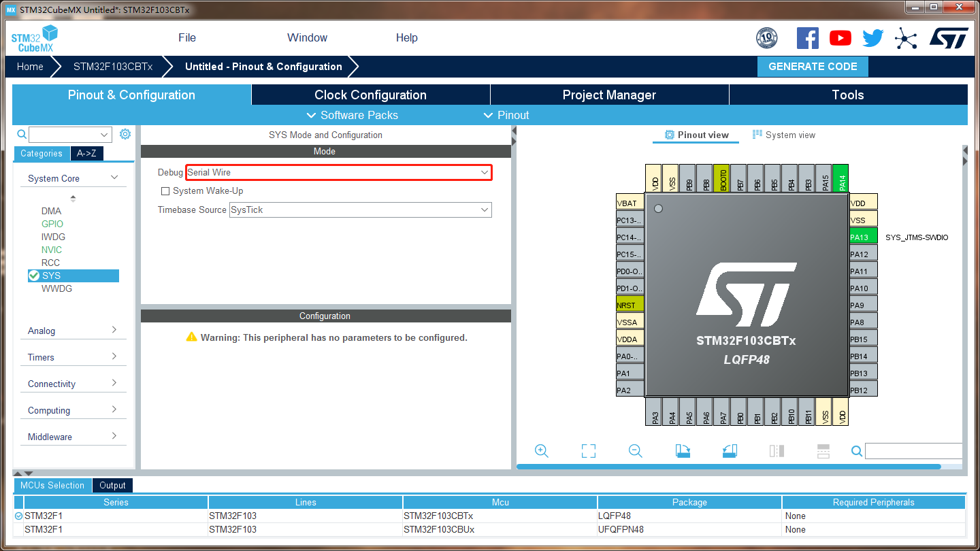
Task: Click the green checkmark beside SYS
Action: pos(33,275)
